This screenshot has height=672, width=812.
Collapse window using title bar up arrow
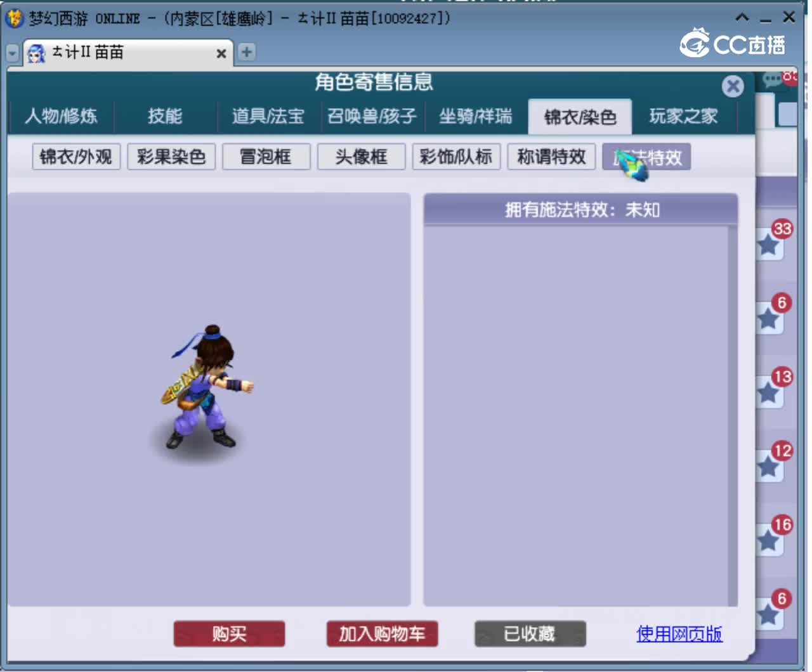[742, 17]
